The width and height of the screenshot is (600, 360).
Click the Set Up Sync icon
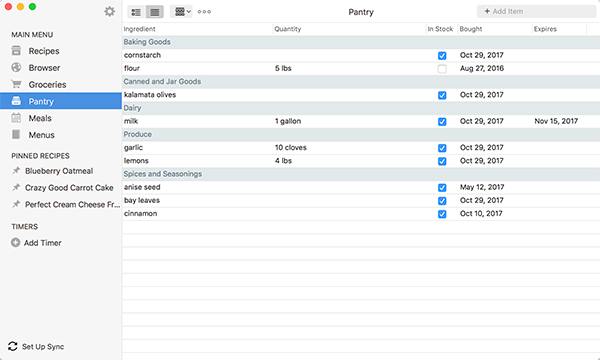click(x=13, y=346)
